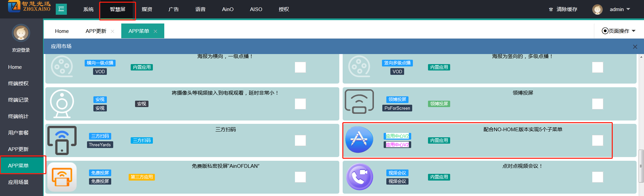Check the box for 安视 app
Screen dimensions: 644x196
[300, 104]
